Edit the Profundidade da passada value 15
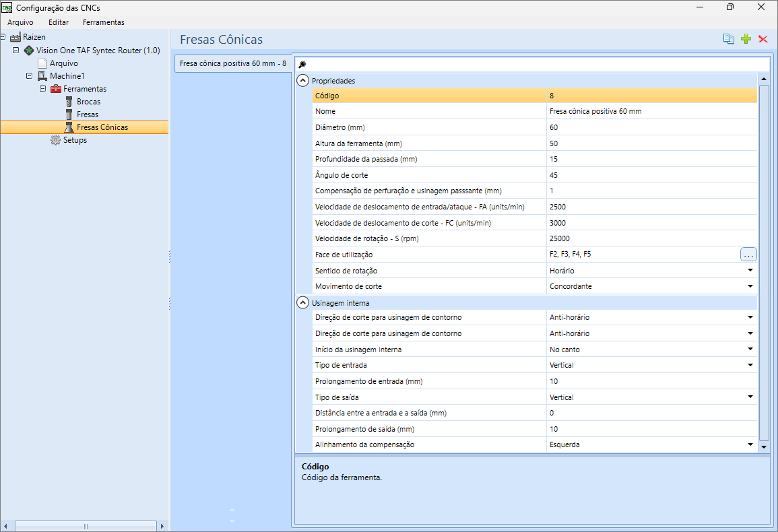Image resolution: width=778 pixels, height=532 pixels. point(652,160)
